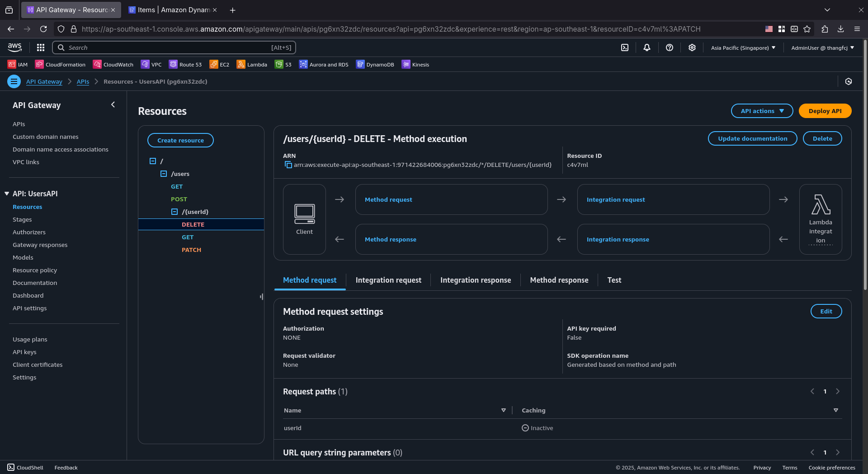Collapse the root / resource node
This screenshot has width=868, height=474.
pos(153,161)
